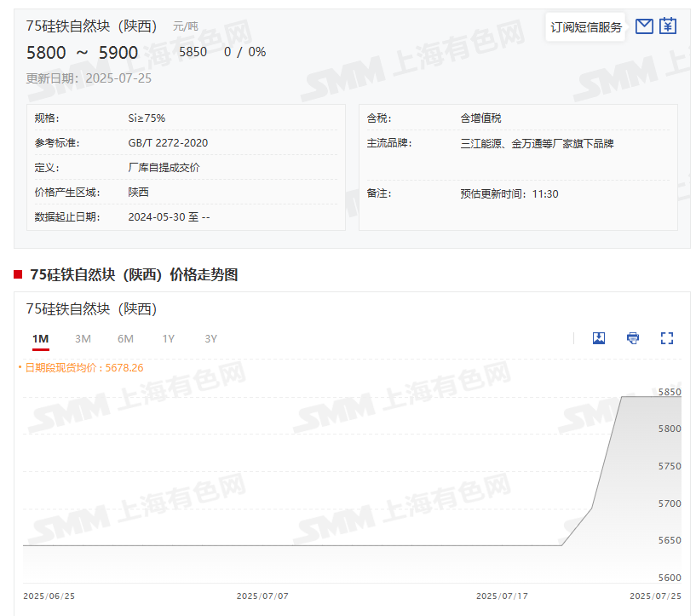The width and height of the screenshot is (696, 616).
Task: Click the 日期段现货均价 legend label
Action: (83, 368)
